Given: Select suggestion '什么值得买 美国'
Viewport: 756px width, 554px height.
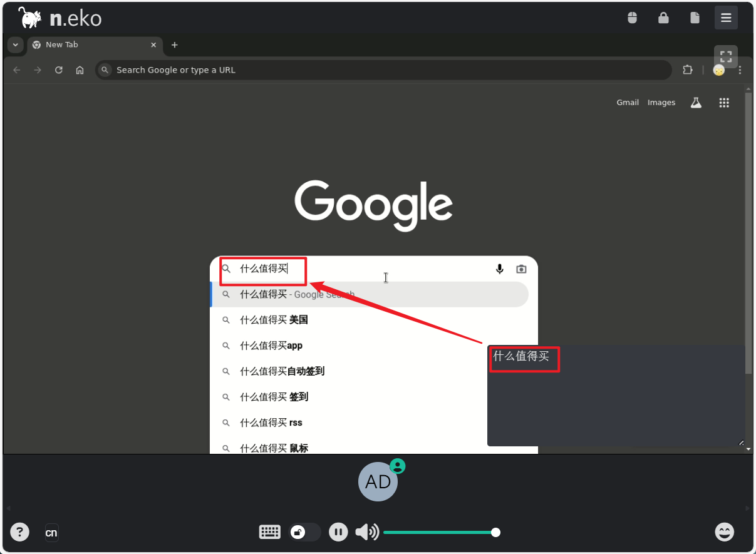Looking at the screenshot, I should (x=374, y=320).
